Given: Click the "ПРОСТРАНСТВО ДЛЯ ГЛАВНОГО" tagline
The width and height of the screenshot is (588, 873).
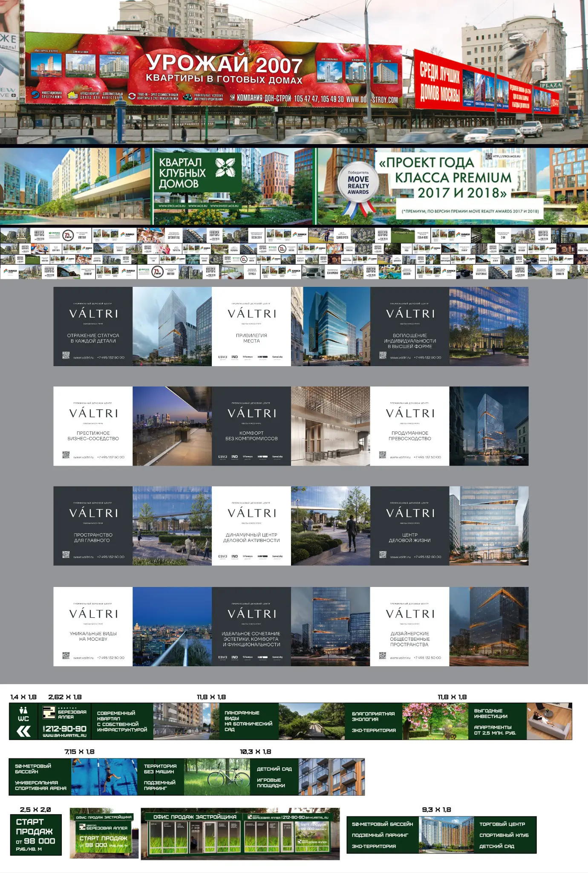Looking at the screenshot, I should [93, 538].
